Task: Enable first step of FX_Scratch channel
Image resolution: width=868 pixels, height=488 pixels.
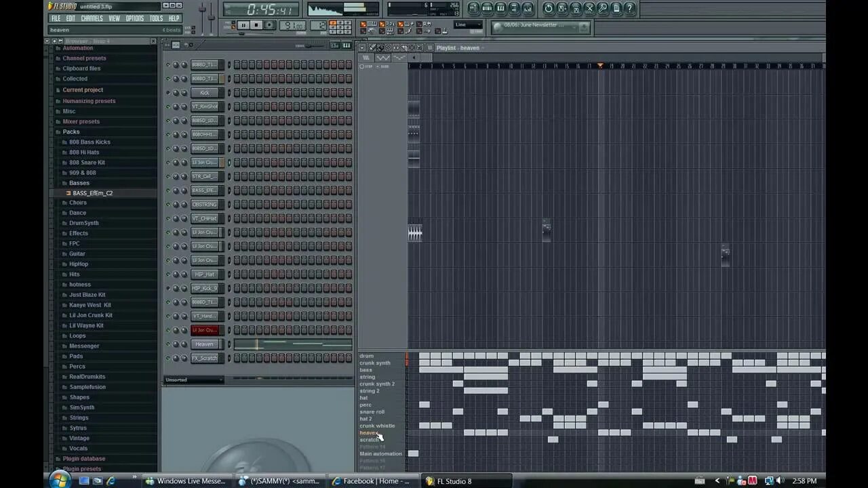Action: [237, 359]
